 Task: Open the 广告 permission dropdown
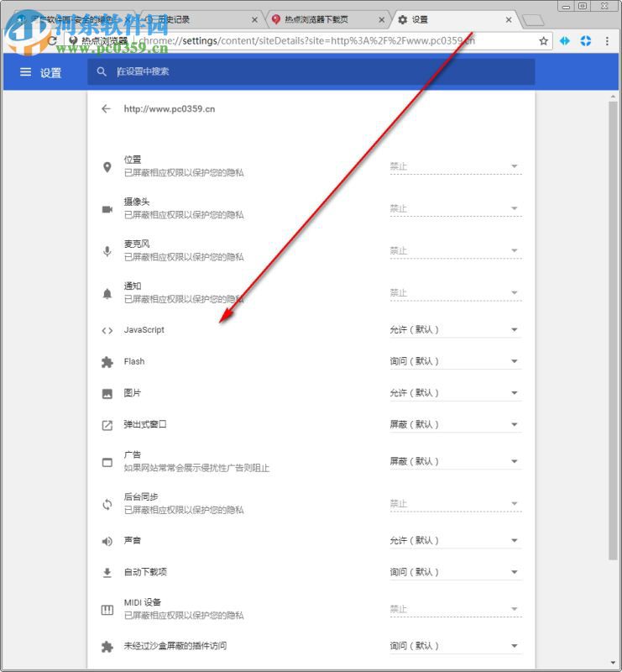tap(455, 461)
